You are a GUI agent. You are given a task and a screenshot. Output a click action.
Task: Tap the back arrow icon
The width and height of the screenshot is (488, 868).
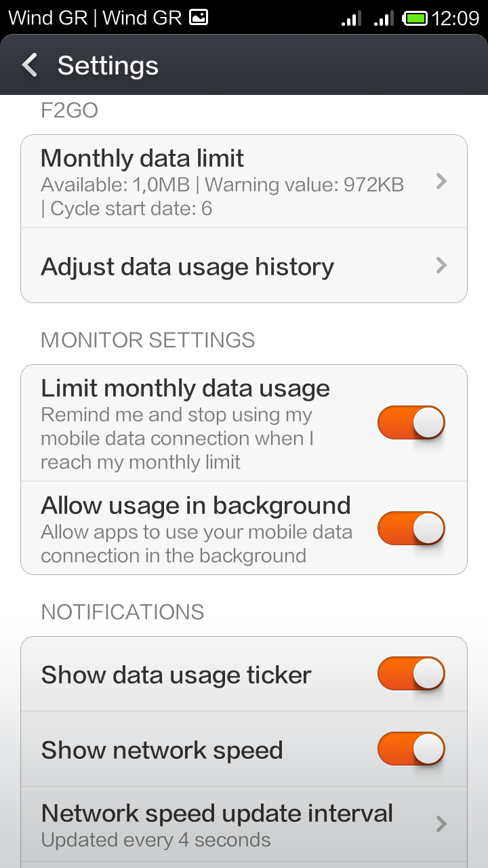pos(30,66)
